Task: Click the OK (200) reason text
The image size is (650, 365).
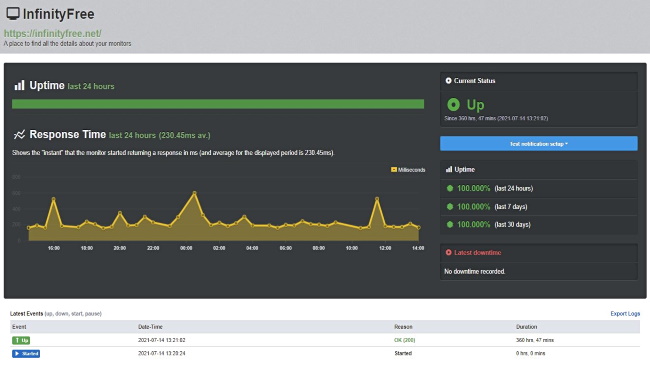Action: pyautogui.click(x=404, y=340)
